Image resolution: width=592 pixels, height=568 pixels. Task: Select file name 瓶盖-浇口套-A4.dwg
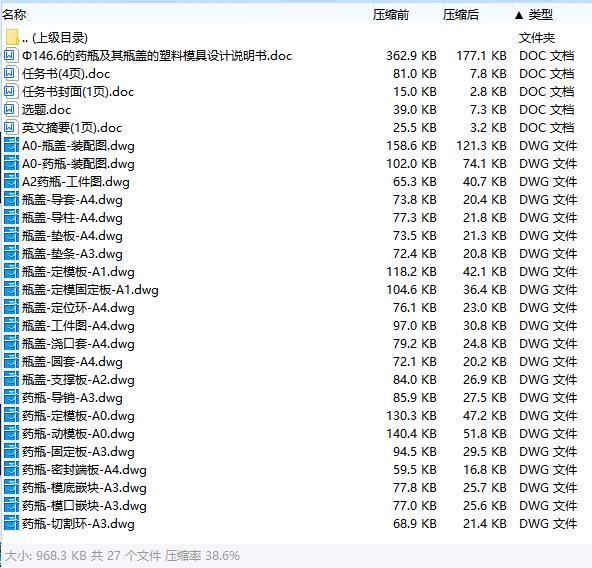pyautogui.click(x=78, y=344)
